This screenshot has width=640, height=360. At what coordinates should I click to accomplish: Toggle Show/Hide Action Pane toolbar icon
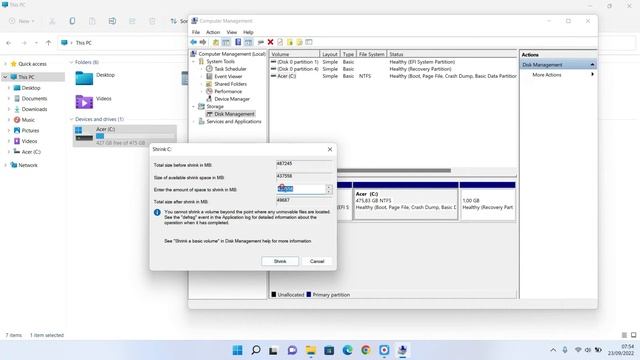pos(248,42)
